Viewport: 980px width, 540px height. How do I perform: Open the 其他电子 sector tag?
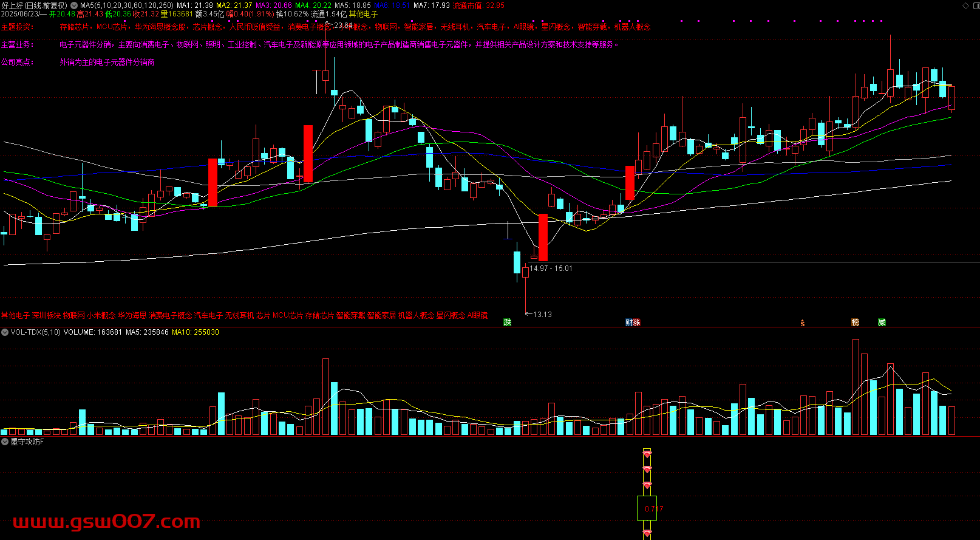coord(15,315)
